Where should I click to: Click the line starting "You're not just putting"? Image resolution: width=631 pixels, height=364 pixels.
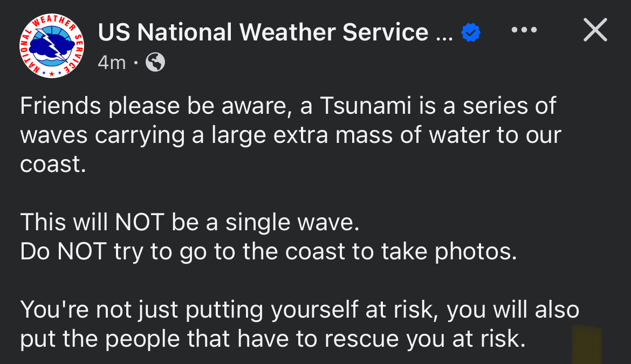point(299,310)
